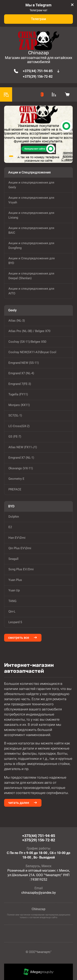Viewport: 77px width, 980px height.
Task: Open the shopping cart icon
Action: click(x=67, y=94)
